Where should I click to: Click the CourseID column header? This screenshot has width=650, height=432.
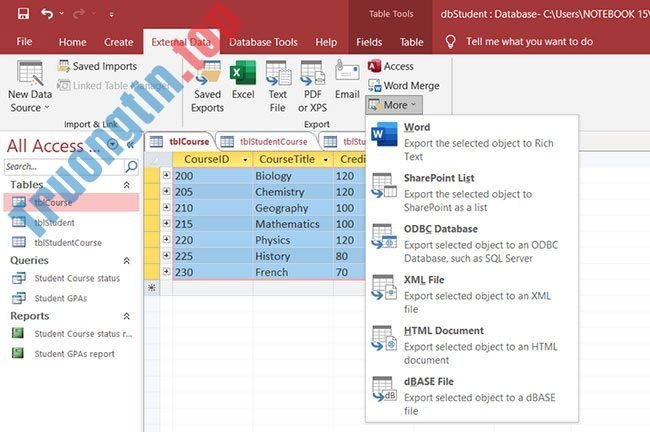[x=212, y=160]
